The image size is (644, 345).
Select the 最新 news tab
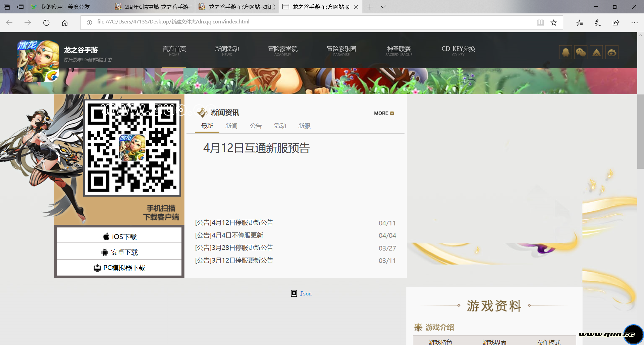pos(207,126)
